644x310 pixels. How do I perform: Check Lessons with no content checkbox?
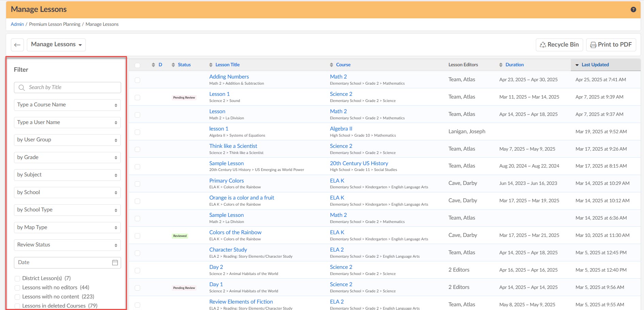(x=17, y=297)
